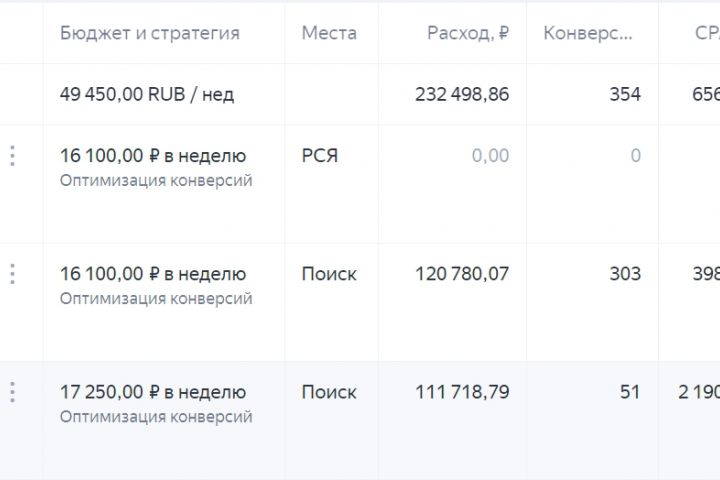Image resolution: width=720 pixels, height=480 pixels.
Task: Open the three-dot menu for the РСЯ campaign row
Action: 12,156
